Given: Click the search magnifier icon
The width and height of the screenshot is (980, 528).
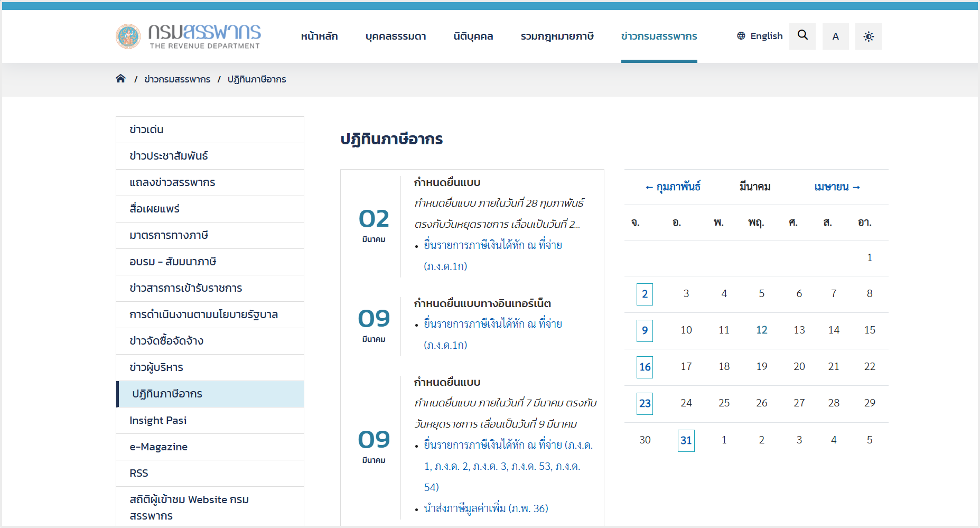Looking at the screenshot, I should 802,36.
